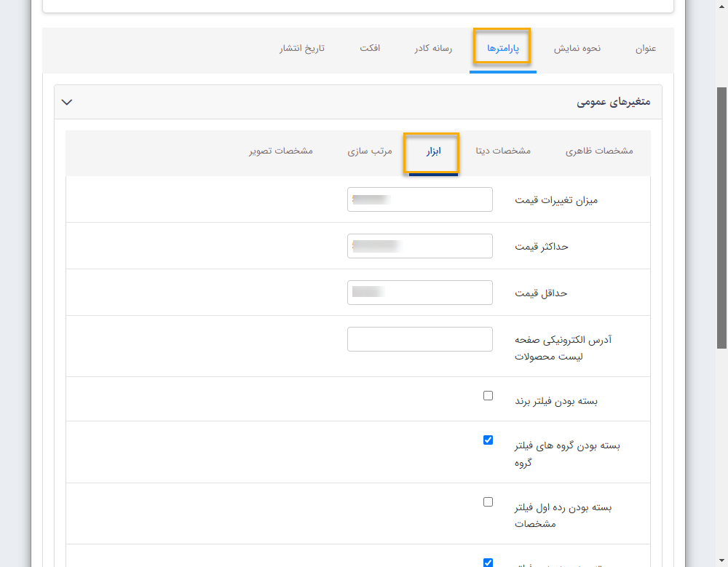Select the مشخصات تصویر sub-tab
Screen dimensions: 728x567
click(x=280, y=151)
